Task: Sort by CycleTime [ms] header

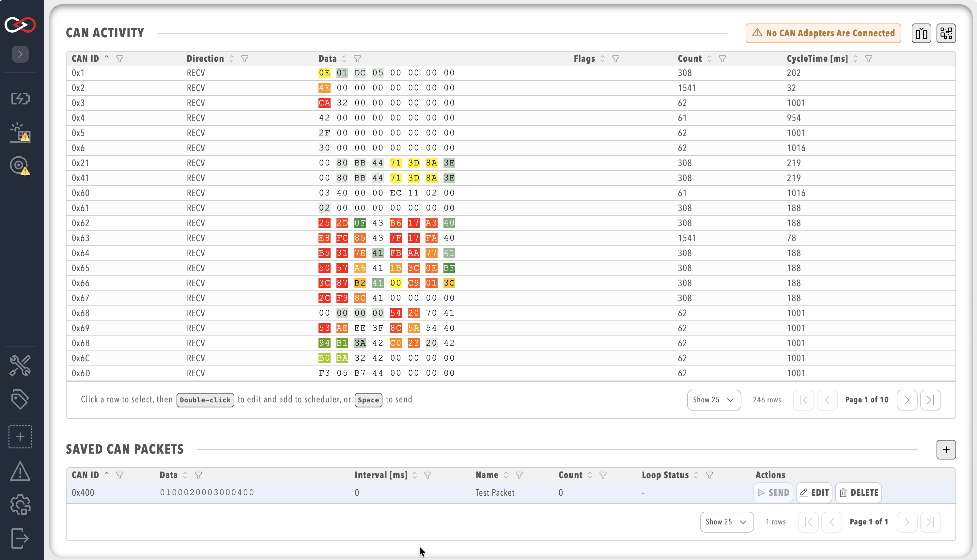Action: 856,59
